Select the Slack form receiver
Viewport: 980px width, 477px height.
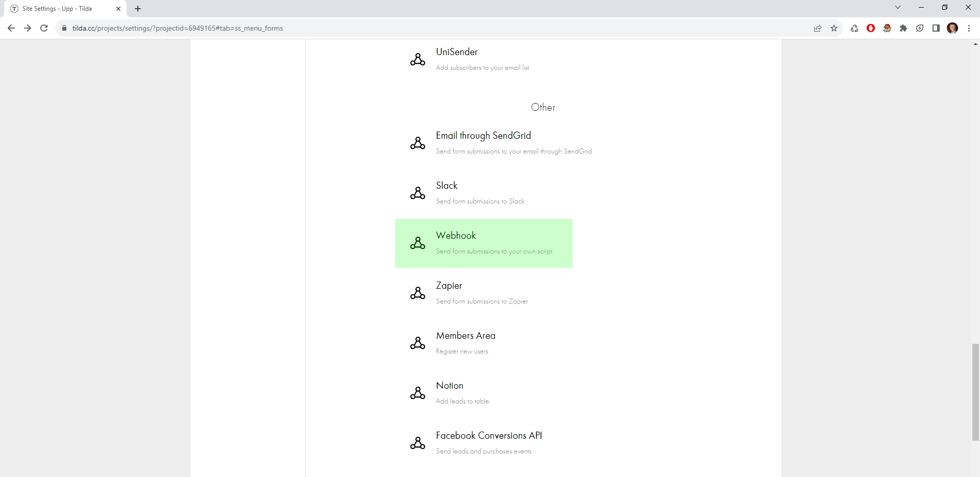447,186
